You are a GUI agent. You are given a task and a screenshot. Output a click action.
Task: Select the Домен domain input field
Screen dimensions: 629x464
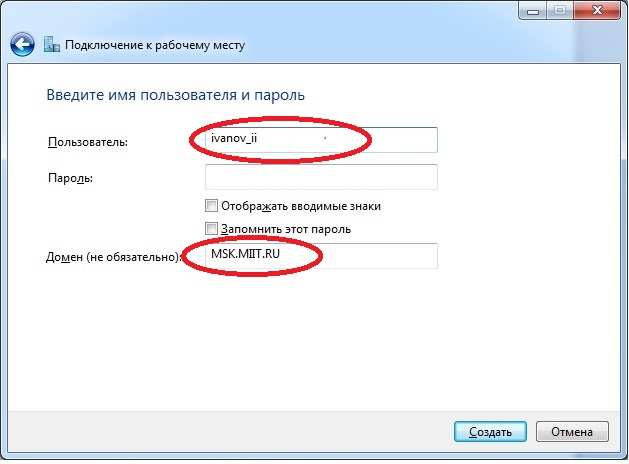(x=321, y=255)
